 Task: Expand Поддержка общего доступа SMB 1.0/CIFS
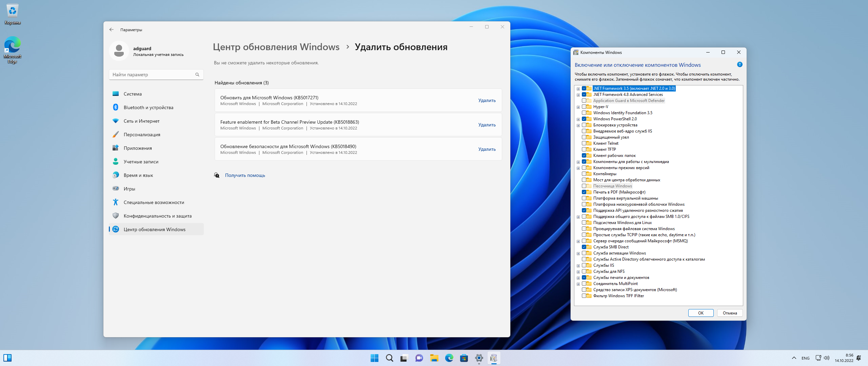point(578,217)
